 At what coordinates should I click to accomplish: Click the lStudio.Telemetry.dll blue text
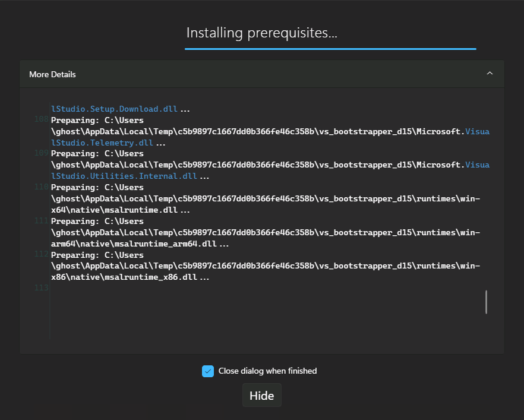[x=102, y=143]
